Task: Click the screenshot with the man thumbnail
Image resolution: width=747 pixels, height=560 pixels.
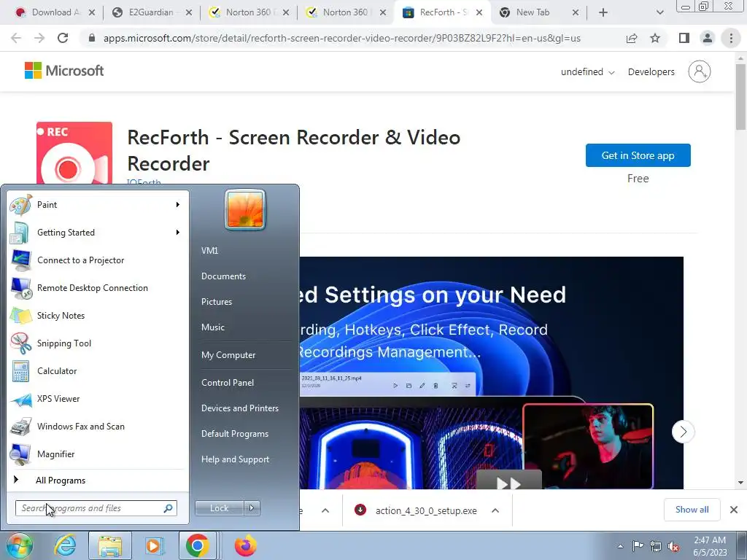Action: tap(587, 446)
